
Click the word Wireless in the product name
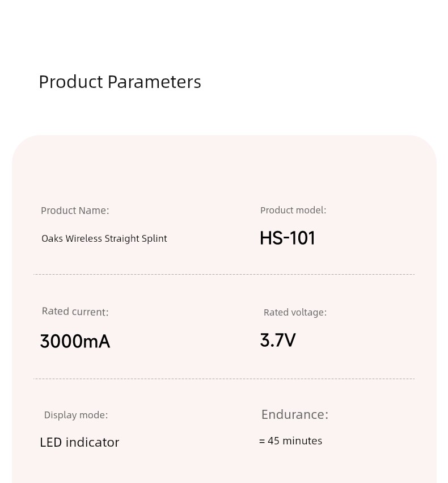(x=84, y=238)
